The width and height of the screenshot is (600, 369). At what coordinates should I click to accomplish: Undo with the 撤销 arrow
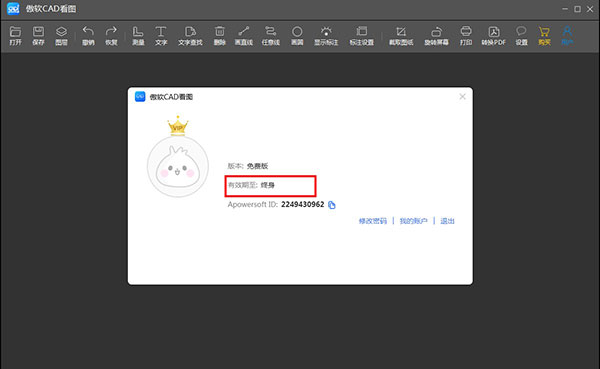(x=88, y=36)
